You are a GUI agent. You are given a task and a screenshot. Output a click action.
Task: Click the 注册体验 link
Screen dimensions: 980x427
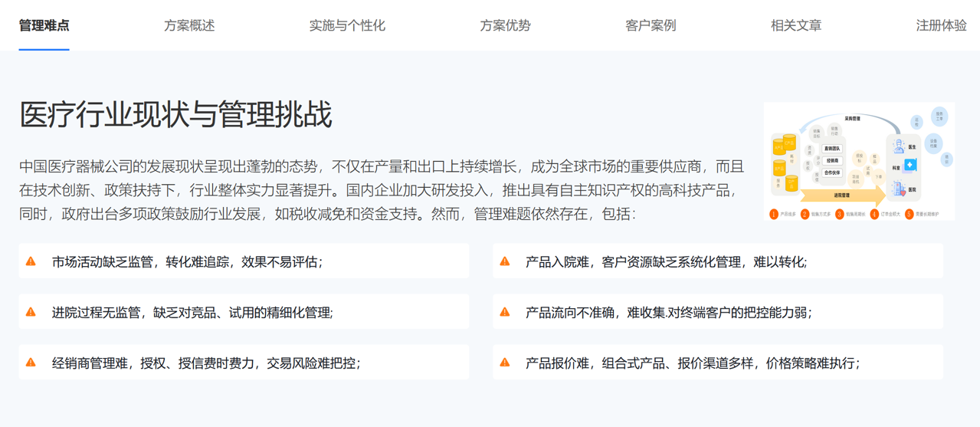pos(941,25)
